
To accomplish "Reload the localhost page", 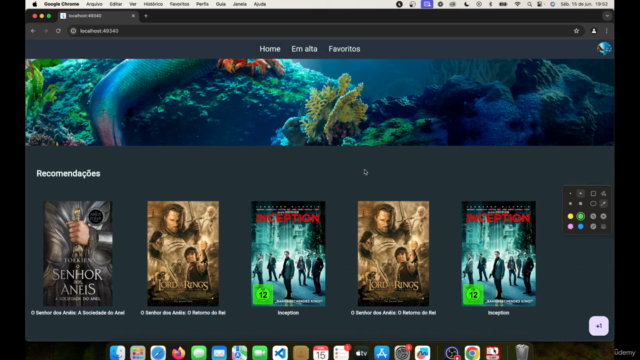I will (x=58, y=31).
